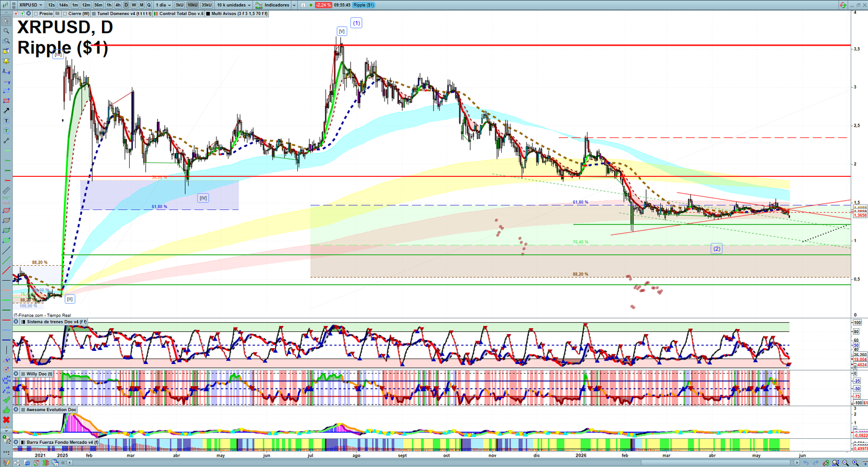Select the alert bell with cursor tool
The image size is (868, 467).
coord(6,50)
